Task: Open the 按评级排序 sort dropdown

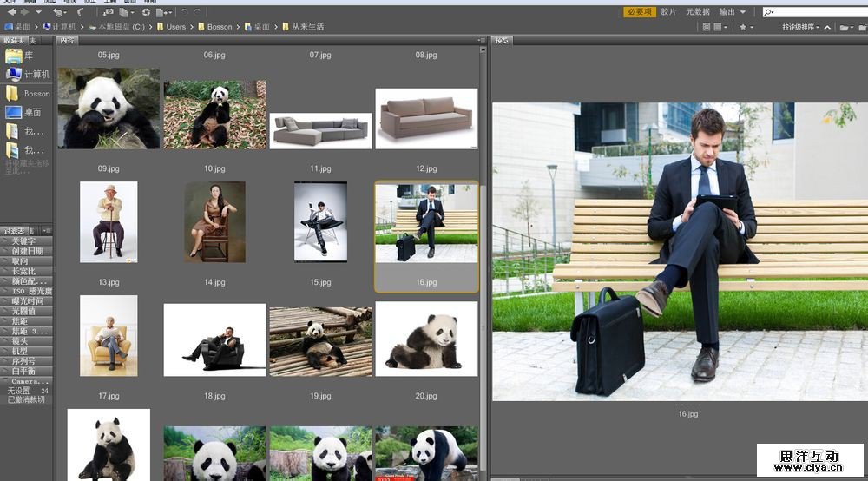Action: click(799, 27)
